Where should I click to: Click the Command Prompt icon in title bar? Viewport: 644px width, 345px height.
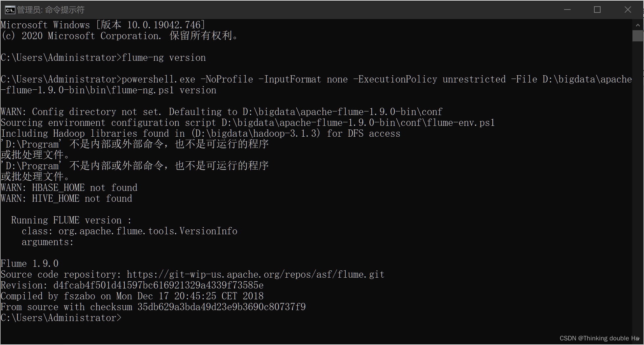10,10
